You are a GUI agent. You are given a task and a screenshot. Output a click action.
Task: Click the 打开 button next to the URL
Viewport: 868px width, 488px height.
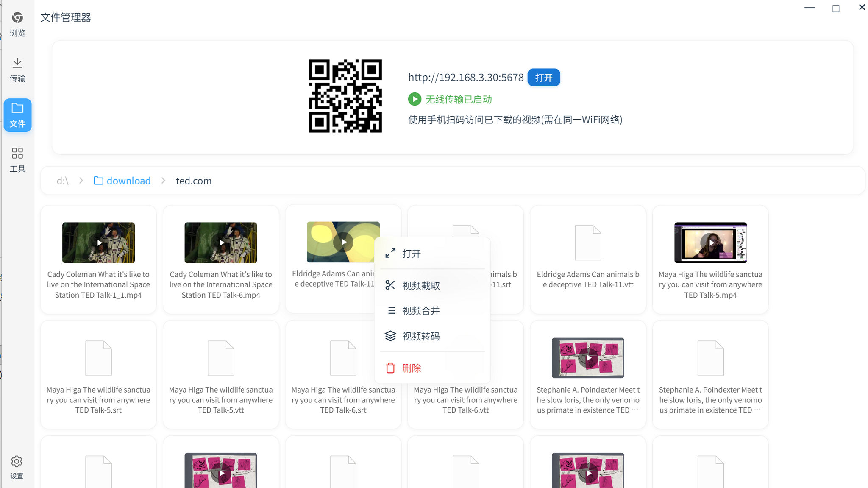[544, 78]
